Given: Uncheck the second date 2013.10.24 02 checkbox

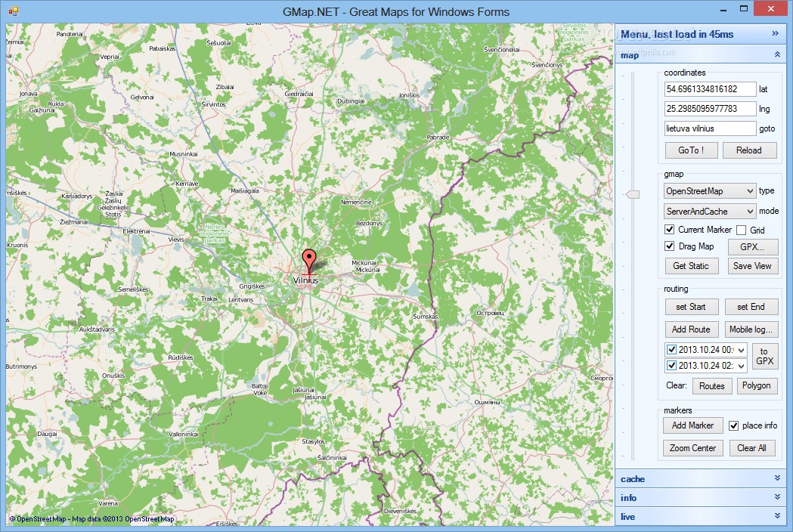Looking at the screenshot, I should click(671, 365).
